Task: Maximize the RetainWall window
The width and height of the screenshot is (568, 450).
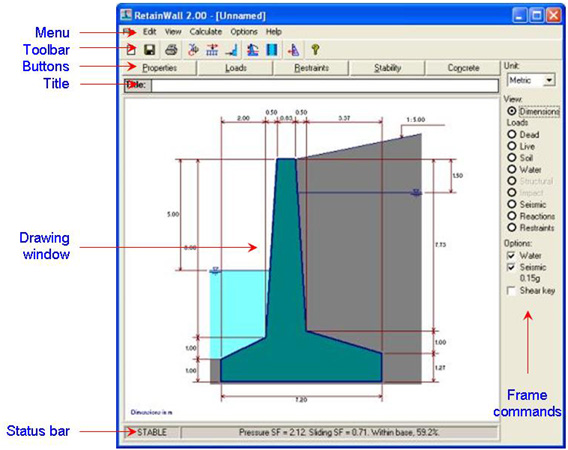Action: point(536,16)
